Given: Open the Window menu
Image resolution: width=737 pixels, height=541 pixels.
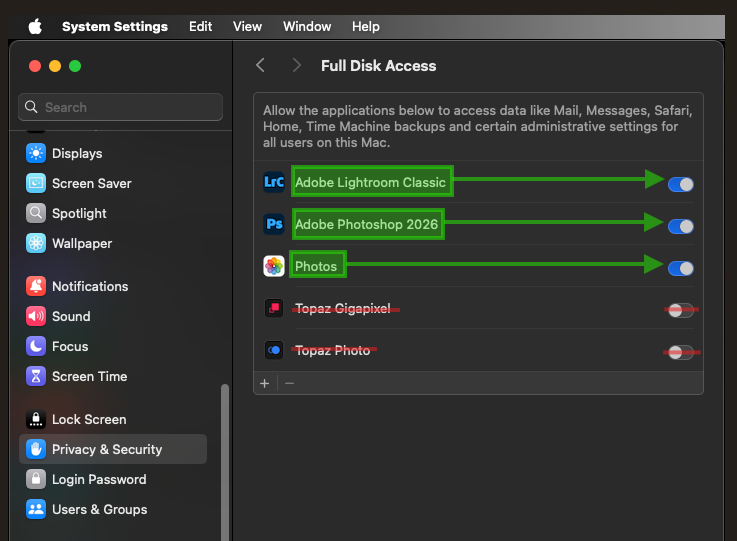Looking at the screenshot, I should tap(307, 27).
